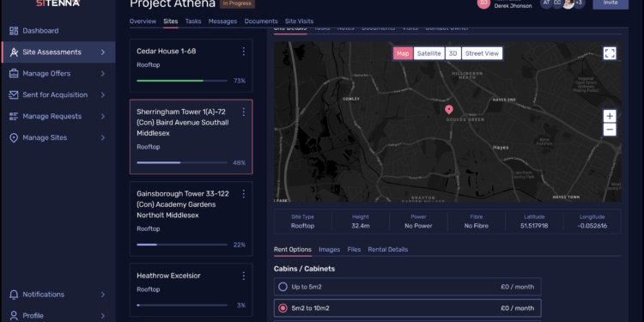Switch the map to Street View
The image size is (644, 322).
[482, 53]
